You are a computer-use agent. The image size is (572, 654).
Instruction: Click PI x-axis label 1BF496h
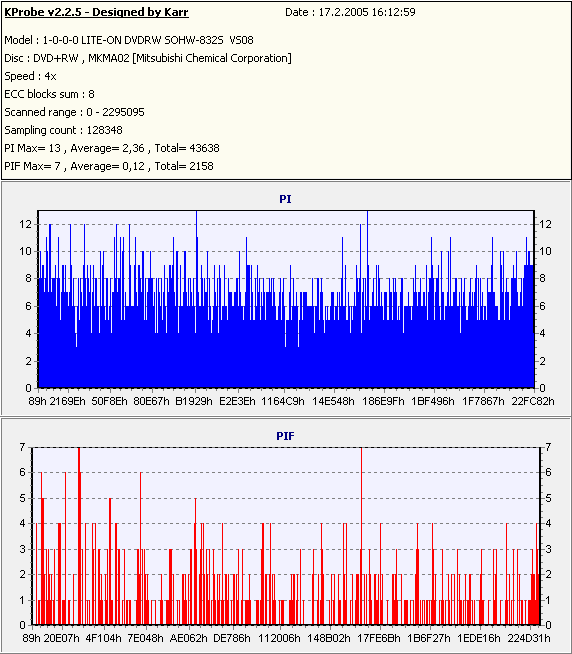coord(433,401)
